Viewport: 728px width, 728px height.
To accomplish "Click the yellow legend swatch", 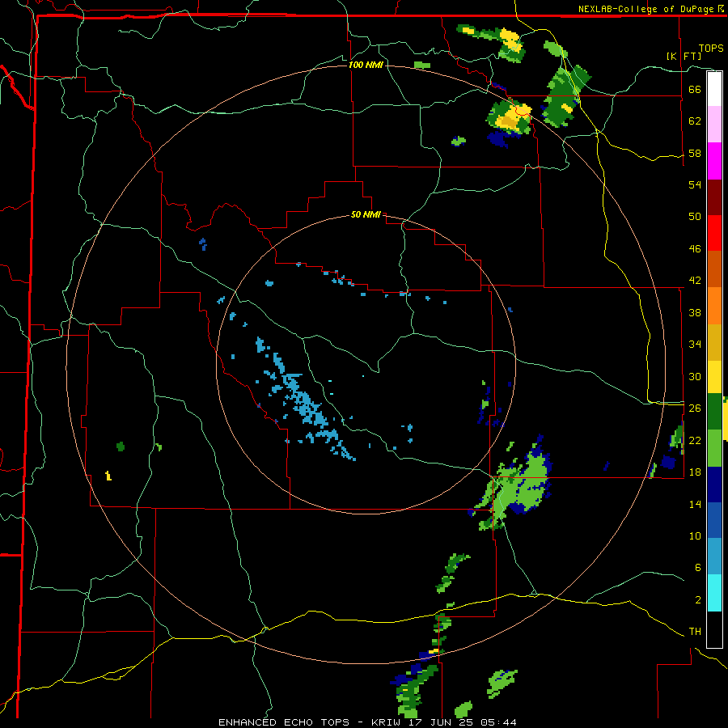I will [x=714, y=377].
